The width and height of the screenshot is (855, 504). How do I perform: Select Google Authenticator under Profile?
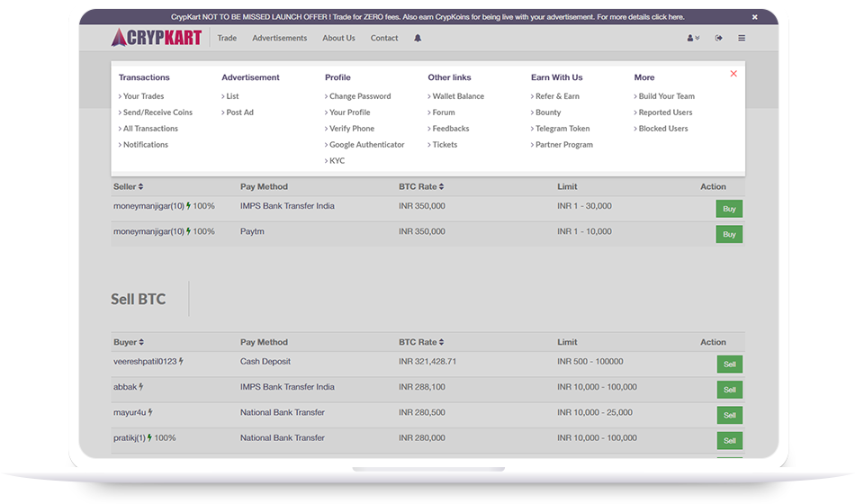coord(366,145)
